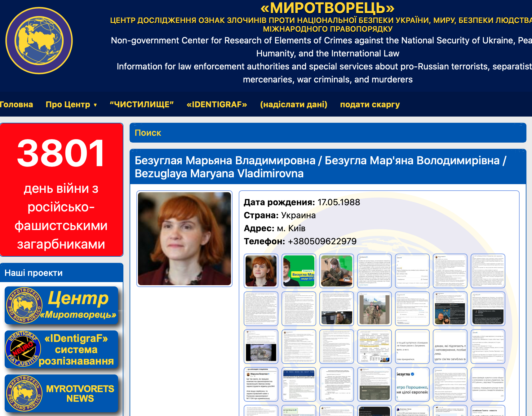Image resolution: width=532 pixels, height=416 pixels.
Task: Click the emblem on Myrotvorets News banner
Action: click(24, 393)
